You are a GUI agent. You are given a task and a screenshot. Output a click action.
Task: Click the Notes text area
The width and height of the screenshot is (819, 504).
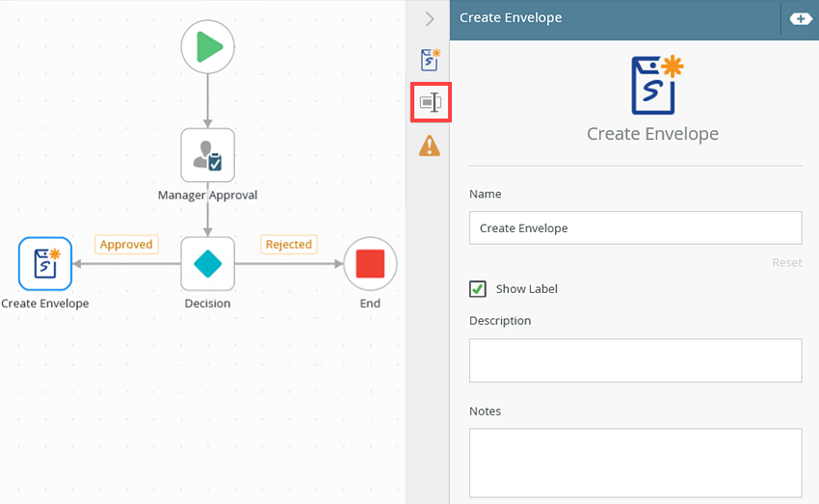[x=635, y=463]
